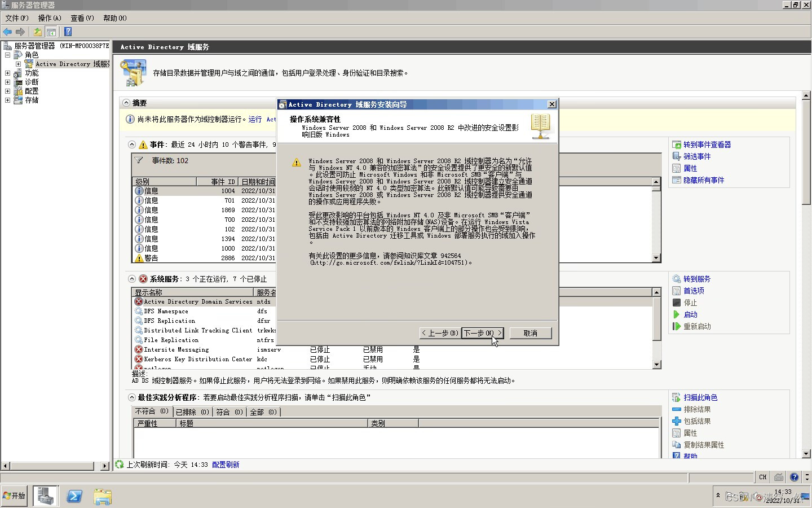The height and width of the screenshot is (508, 812).
Task: Click 排除结果 action
Action: [697, 409]
